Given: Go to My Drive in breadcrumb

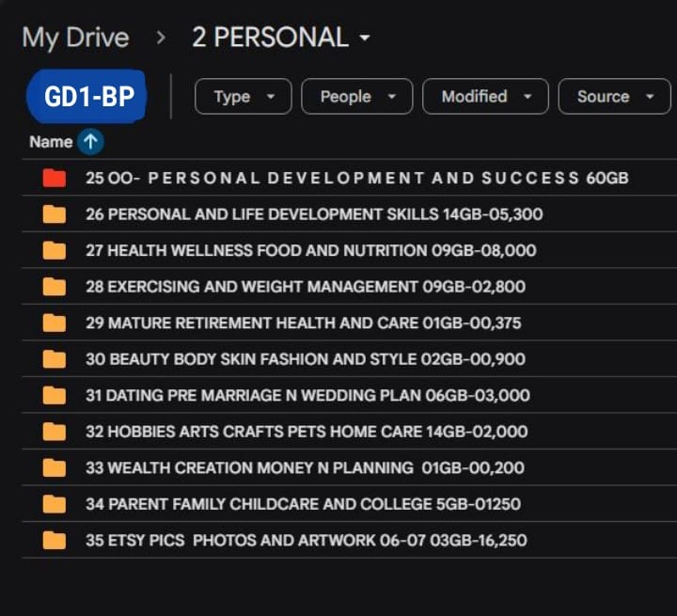Looking at the screenshot, I should click(75, 38).
